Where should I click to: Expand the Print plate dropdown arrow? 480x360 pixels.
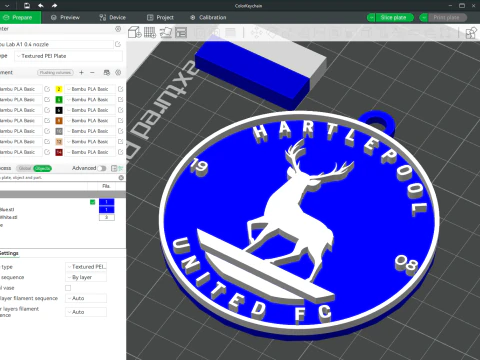point(424,17)
